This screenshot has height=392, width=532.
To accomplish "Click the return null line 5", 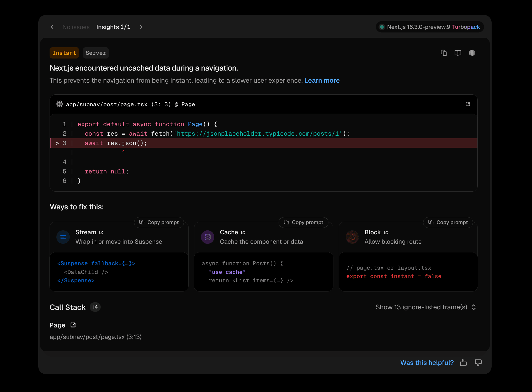I will pyautogui.click(x=107, y=171).
